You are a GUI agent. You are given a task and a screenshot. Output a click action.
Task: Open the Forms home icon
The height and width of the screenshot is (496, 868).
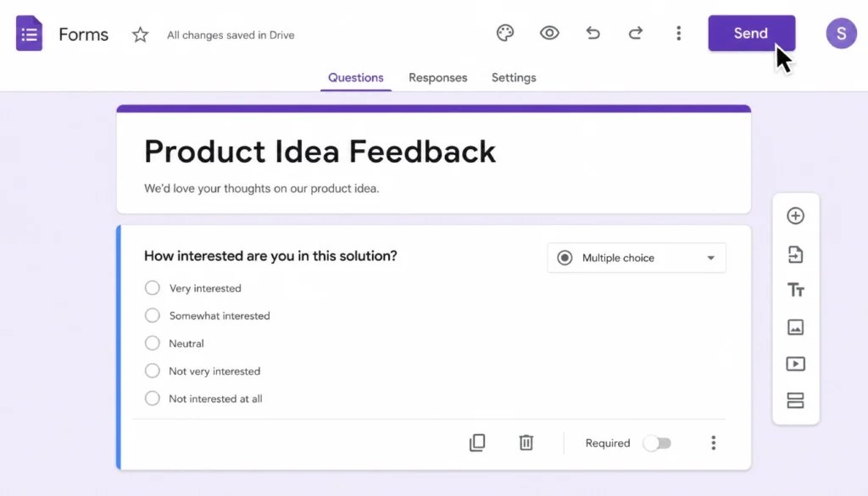pos(30,33)
